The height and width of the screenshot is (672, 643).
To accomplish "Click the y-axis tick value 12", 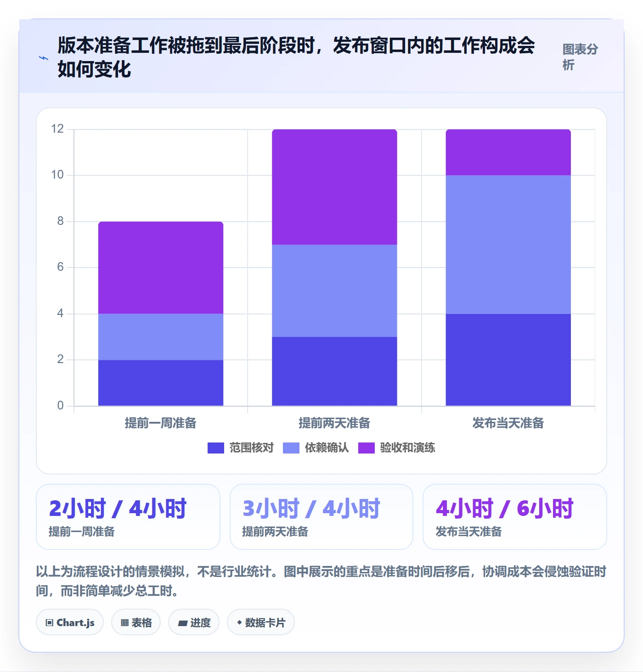I will click(x=57, y=129).
